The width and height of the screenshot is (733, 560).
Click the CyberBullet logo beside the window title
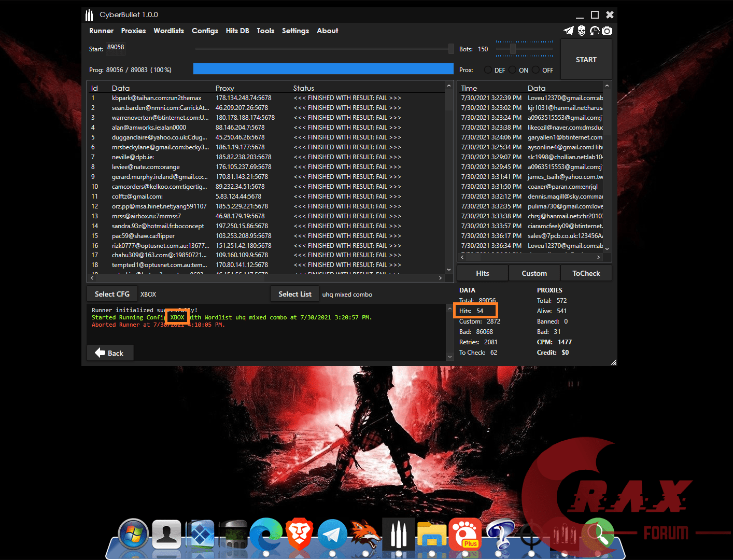89,15
